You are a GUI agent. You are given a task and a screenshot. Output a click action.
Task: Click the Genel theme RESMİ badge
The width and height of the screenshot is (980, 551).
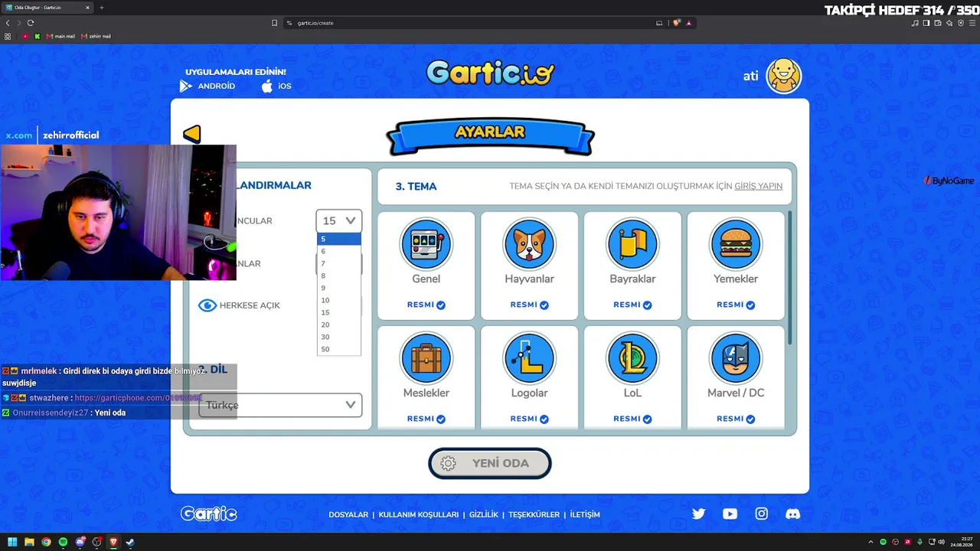[x=426, y=305]
